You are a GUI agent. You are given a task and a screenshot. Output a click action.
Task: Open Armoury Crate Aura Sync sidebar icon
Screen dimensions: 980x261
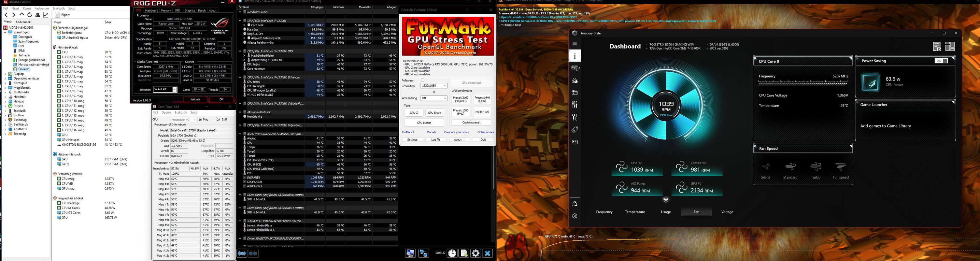(x=575, y=80)
